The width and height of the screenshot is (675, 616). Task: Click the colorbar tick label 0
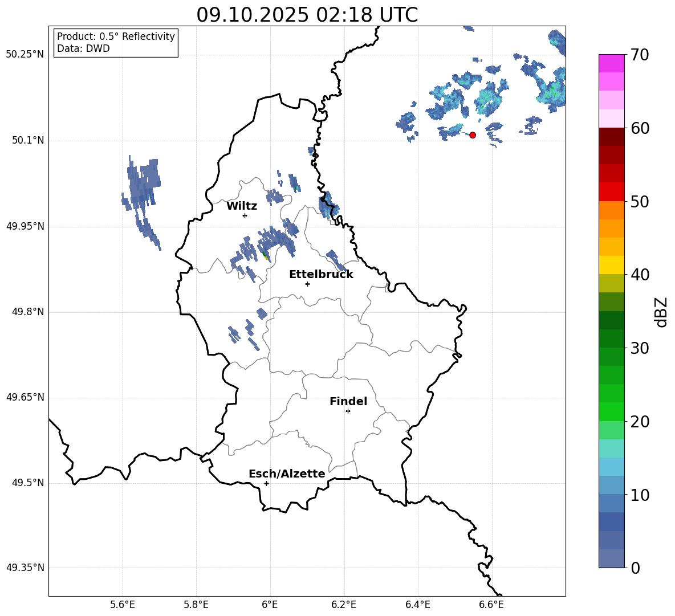click(635, 568)
